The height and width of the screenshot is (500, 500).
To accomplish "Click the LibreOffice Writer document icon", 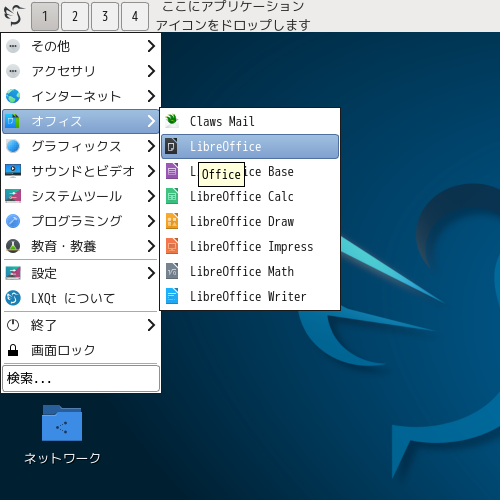I will click(172, 296).
